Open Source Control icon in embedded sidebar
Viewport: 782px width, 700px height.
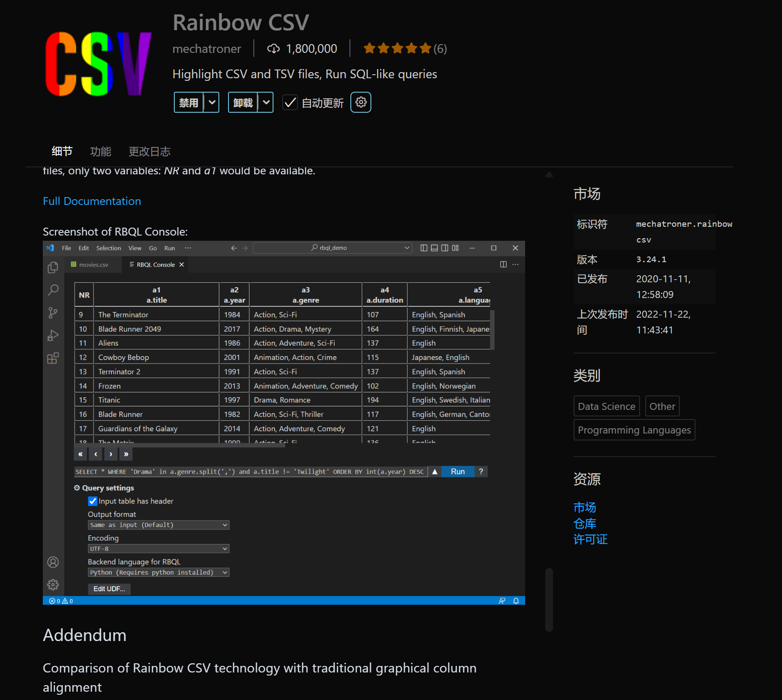coord(53,312)
